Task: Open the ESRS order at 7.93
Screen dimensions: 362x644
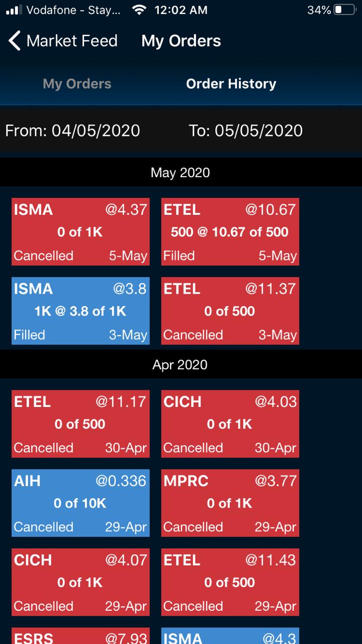Action: click(x=80, y=636)
